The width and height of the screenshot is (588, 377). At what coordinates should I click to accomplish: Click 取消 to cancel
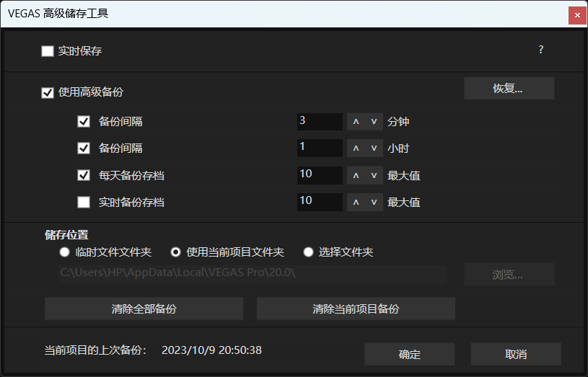[x=516, y=354]
